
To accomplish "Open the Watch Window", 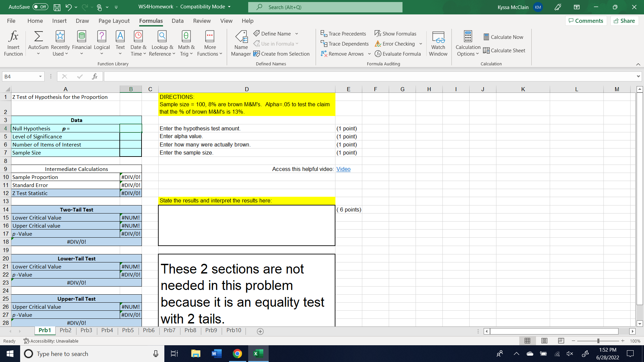I will (438, 43).
